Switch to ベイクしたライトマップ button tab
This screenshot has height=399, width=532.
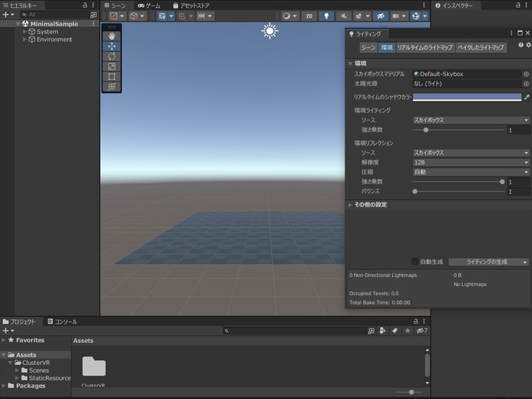(480, 48)
